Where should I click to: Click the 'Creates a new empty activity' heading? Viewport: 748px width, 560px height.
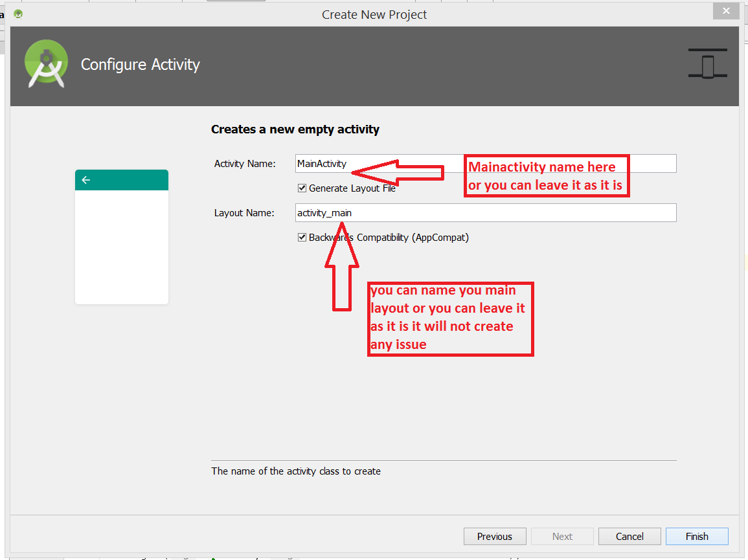295,129
